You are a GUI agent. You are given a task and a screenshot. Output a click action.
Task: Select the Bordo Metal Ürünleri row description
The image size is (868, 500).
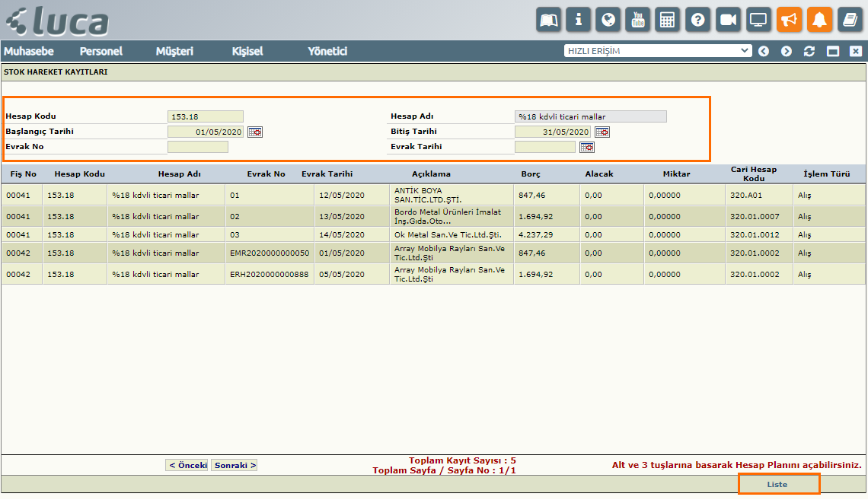click(x=448, y=217)
